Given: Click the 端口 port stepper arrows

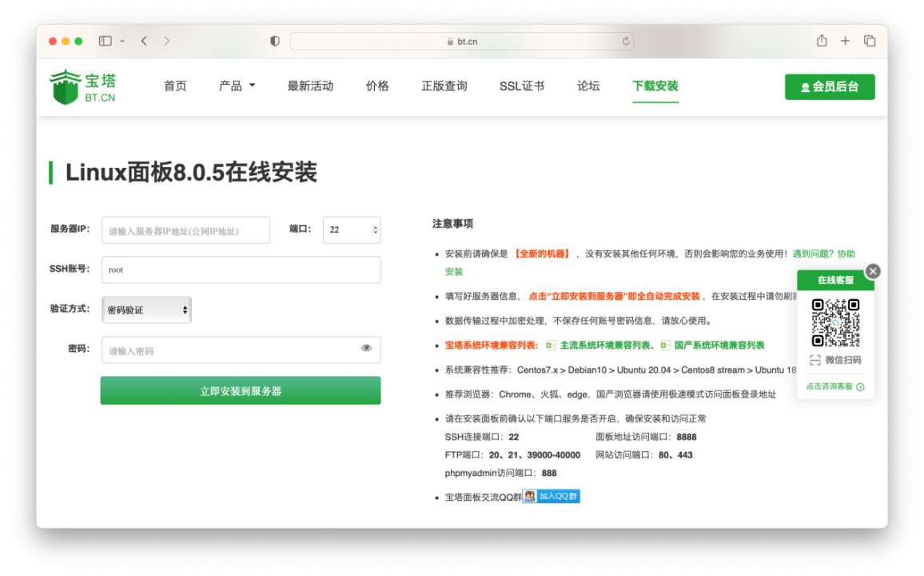Looking at the screenshot, I should (x=376, y=230).
